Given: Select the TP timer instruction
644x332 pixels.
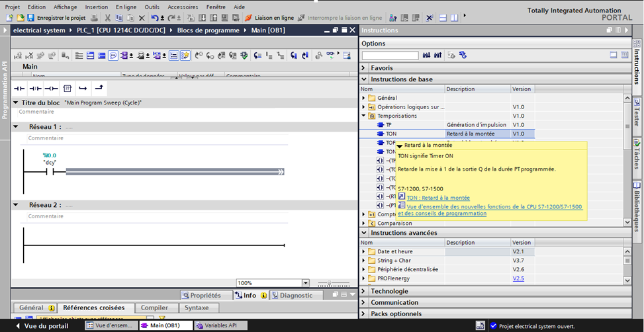Looking at the screenshot, I should tap(389, 124).
